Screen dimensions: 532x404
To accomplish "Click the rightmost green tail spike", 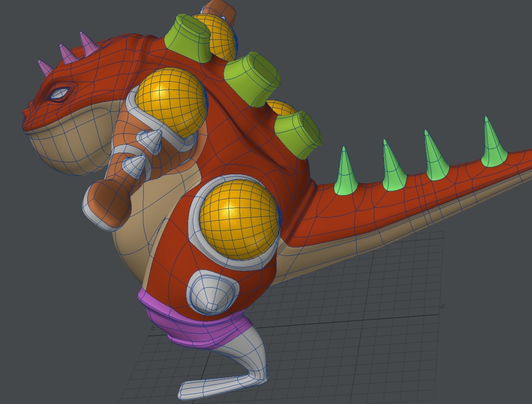I will (492, 145).
